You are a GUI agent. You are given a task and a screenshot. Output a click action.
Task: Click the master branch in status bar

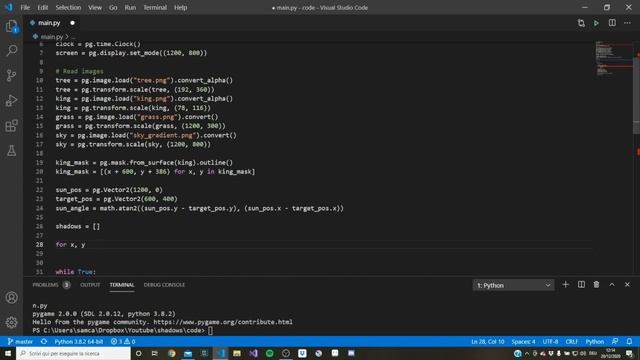coord(20,341)
